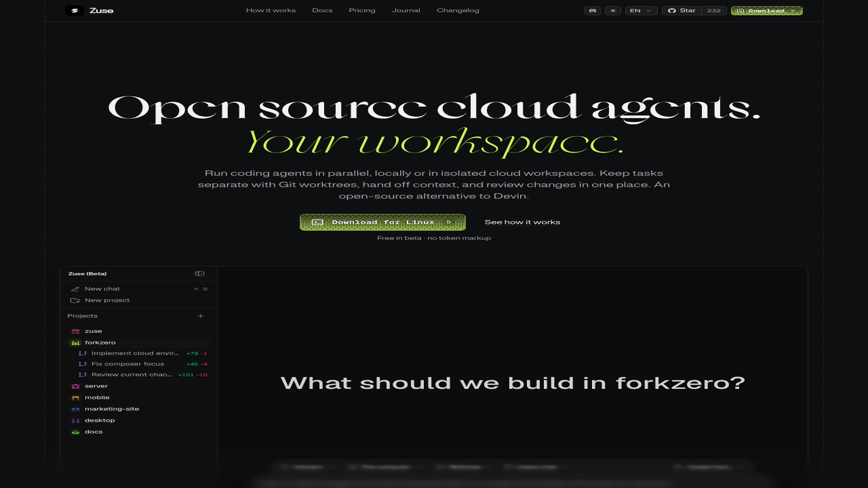Follow the See how it works link
This screenshot has height=488, width=868.
[522, 222]
